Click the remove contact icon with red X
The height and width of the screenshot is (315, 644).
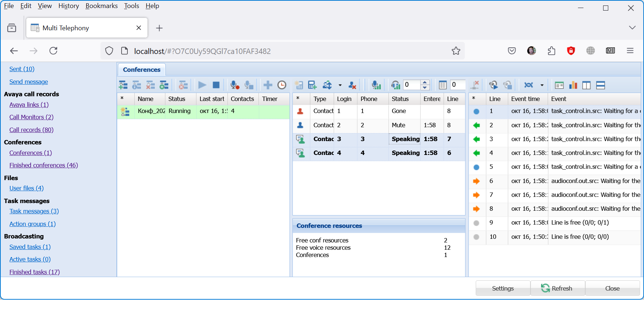click(352, 85)
